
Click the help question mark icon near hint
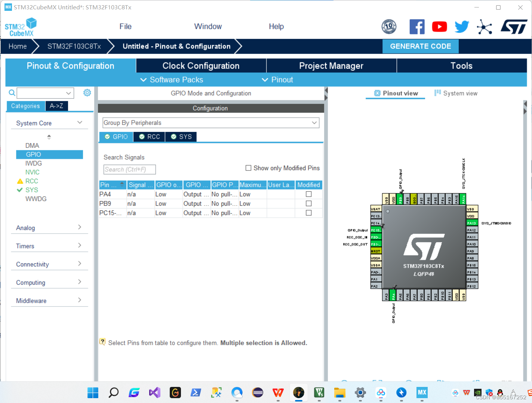coord(102,342)
